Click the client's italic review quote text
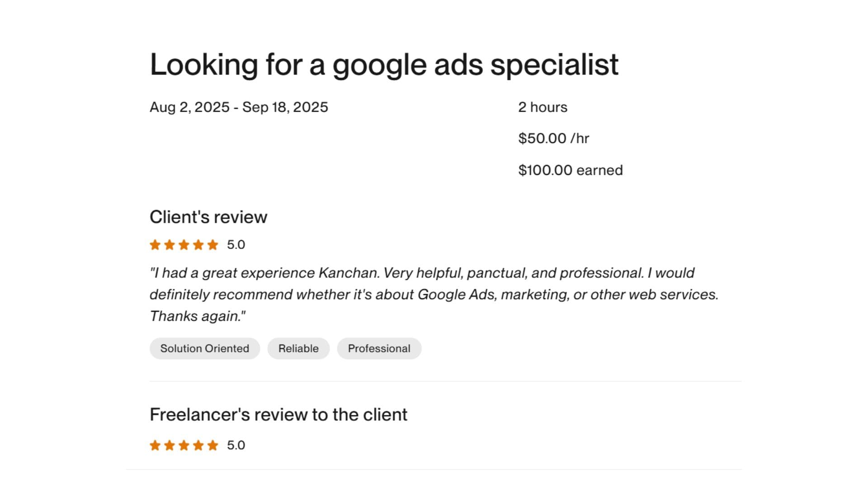Screen dimensions: 868x488 click(x=423, y=294)
